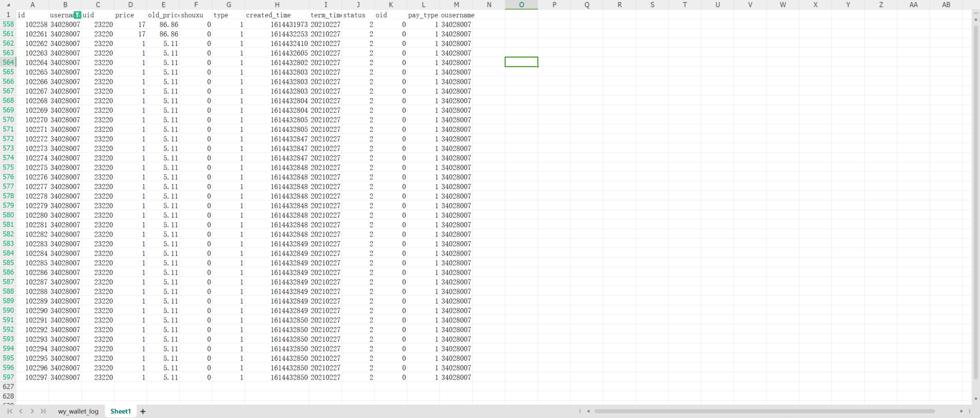980x418 pixels.
Task: Select cell containing 1614431973
Action: coord(277,25)
